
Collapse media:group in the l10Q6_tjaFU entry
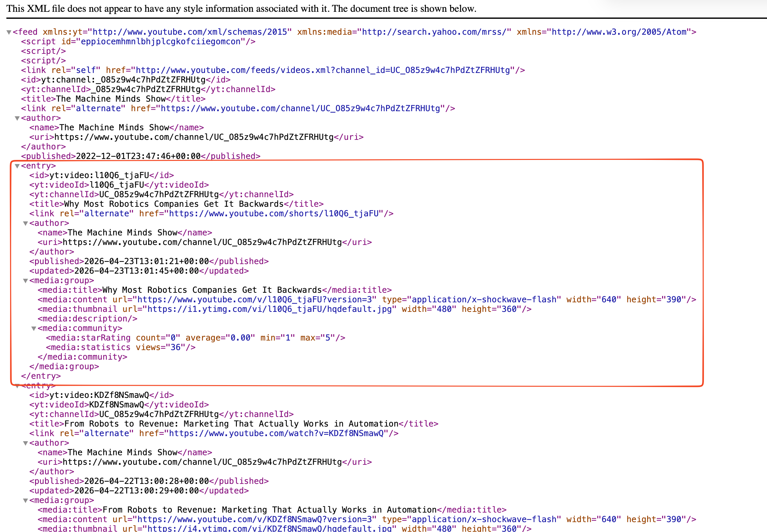26,281
